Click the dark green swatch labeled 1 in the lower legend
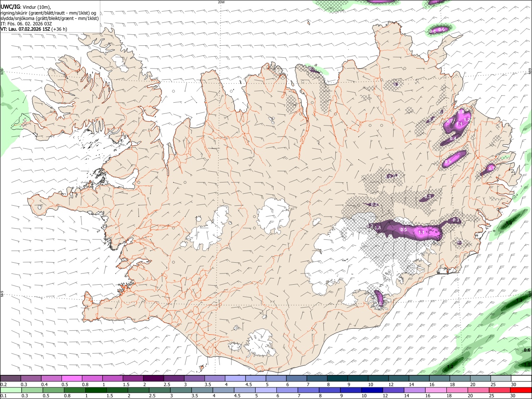The width and height of the screenshot is (532, 399). pyautogui.click(x=96, y=390)
